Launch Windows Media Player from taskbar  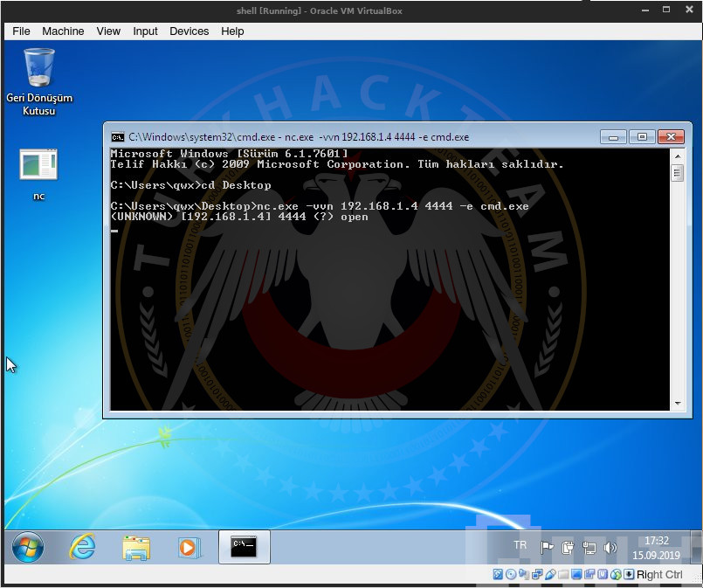click(190, 547)
